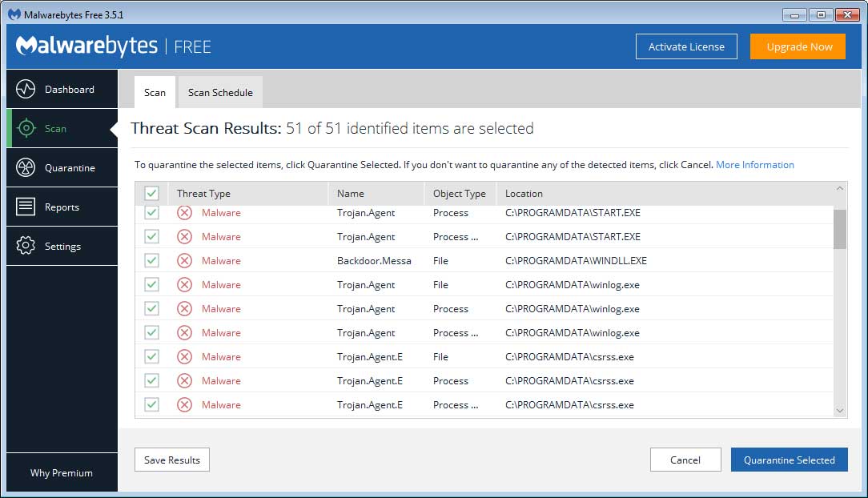The image size is (868, 498).
Task: Select the Scan tab
Action: 154,92
